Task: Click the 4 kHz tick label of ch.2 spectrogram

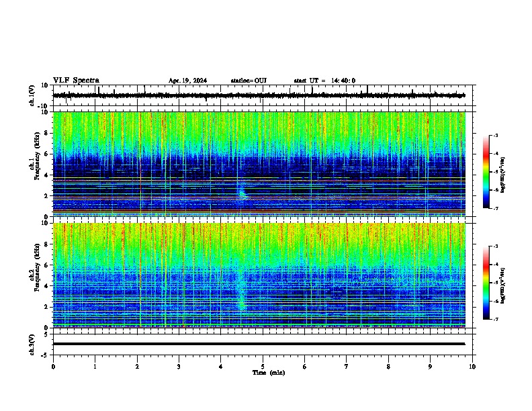Action: coord(46,286)
